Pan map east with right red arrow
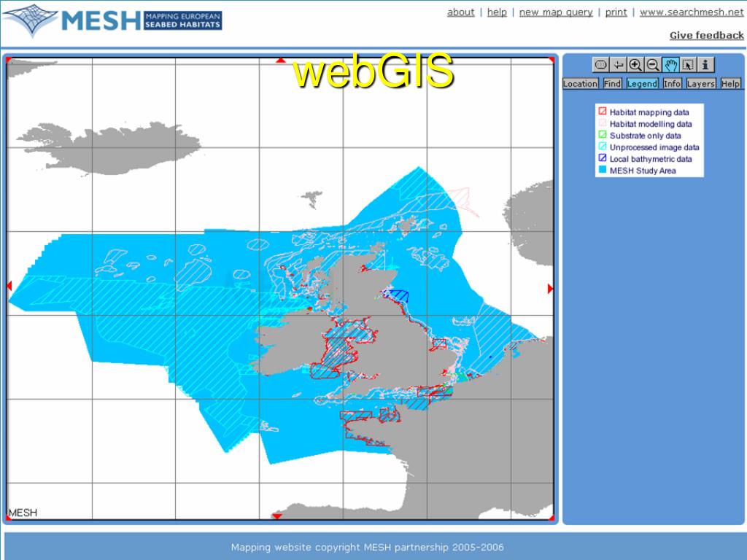This screenshot has height=560, width=747. point(550,289)
